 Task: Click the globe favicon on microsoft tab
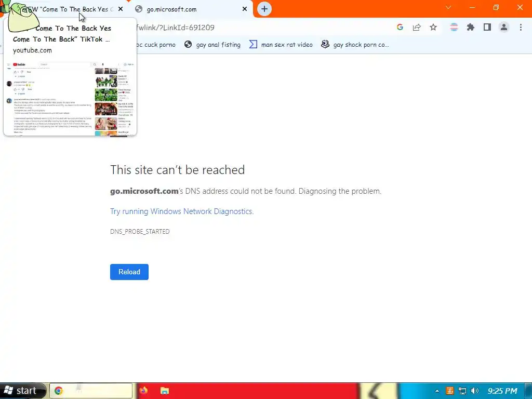pyautogui.click(x=138, y=9)
